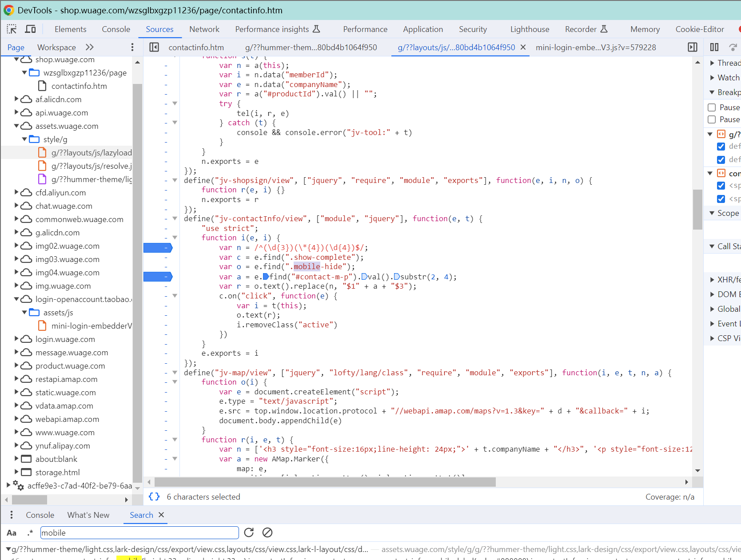Screen dimensions: 741x560
Task: Focus the search field containing mobile
Action: (x=139, y=532)
